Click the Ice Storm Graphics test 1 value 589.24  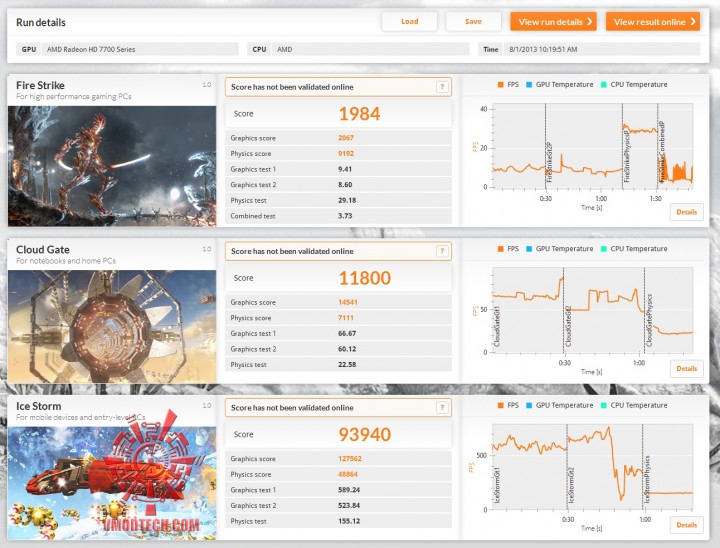point(349,490)
